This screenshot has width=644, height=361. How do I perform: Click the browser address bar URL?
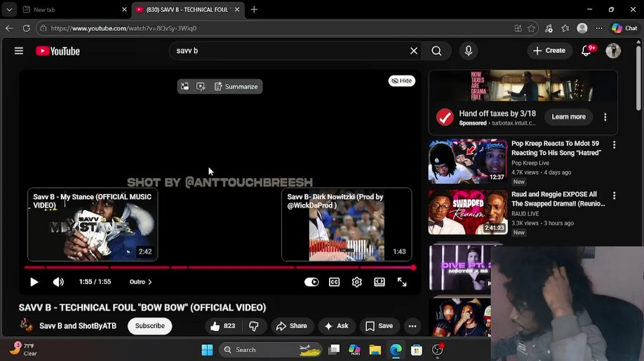click(x=124, y=29)
